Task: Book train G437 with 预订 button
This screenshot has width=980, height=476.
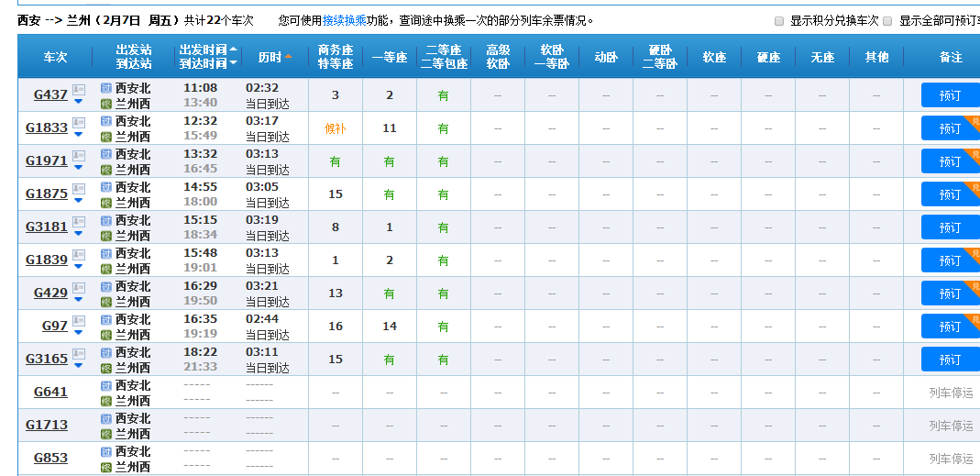Action: (950, 95)
